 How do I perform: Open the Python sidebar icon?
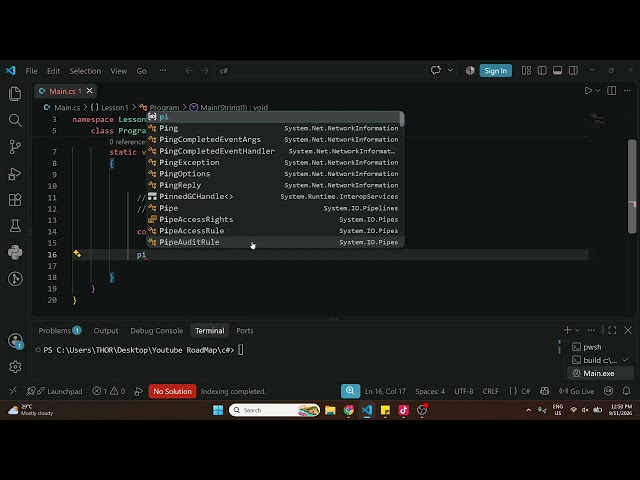(x=15, y=252)
